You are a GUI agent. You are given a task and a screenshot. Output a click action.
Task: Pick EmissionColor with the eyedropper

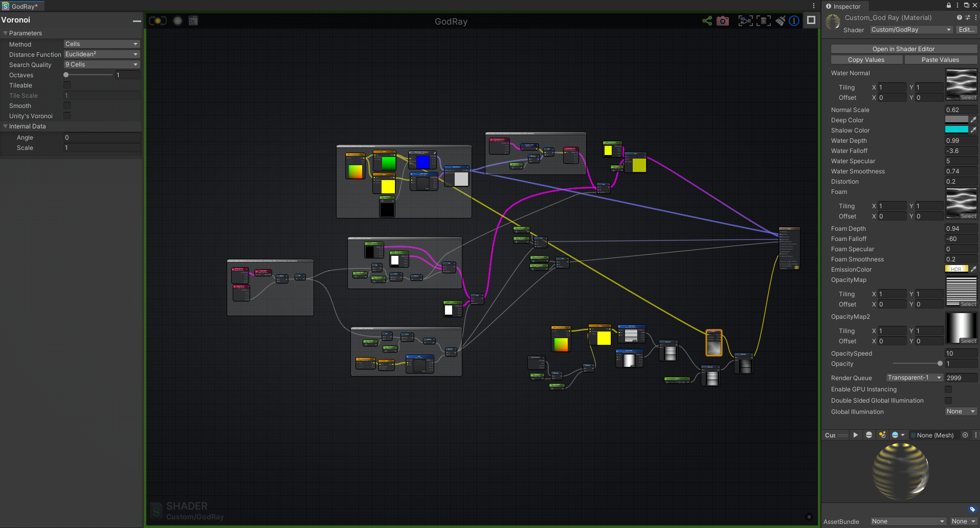[x=973, y=269]
